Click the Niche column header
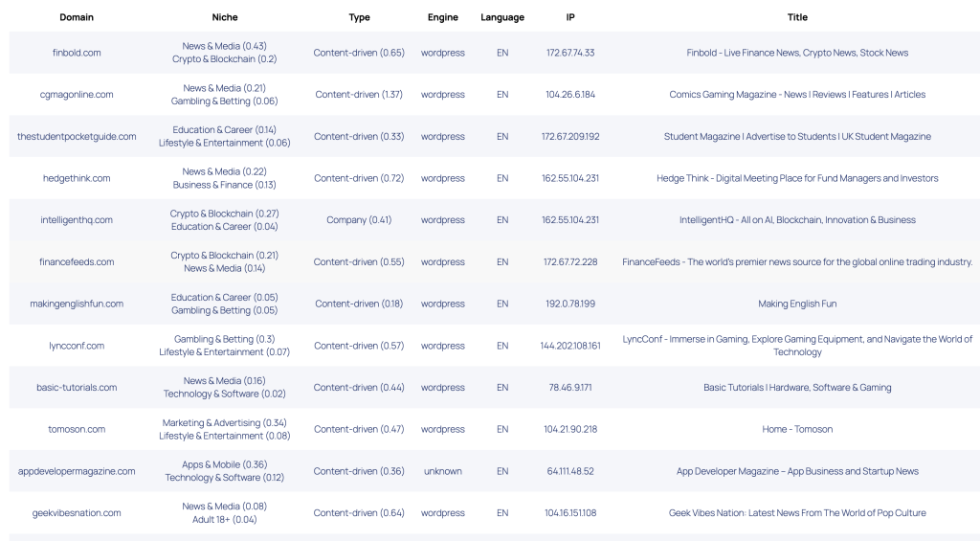Image resolution: width=980 pixels, height=541 pixels. (x=224, y=17)
